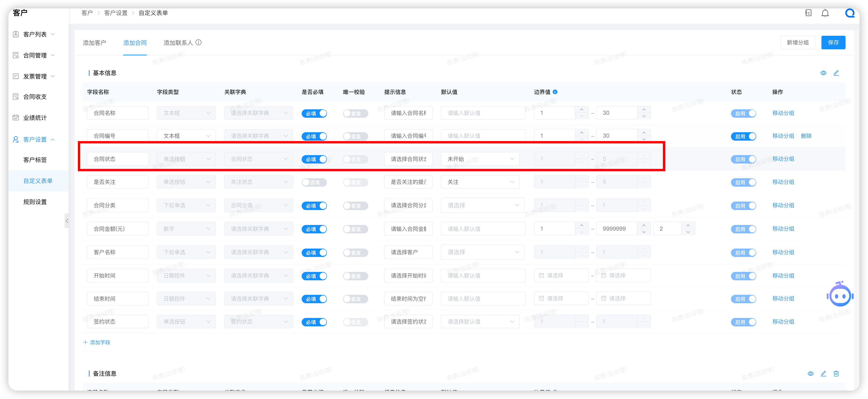868x399 pixels.
Task: Toggle 启用 status for 合同名称
Action: pyautogui.click(x=743, y=114)
